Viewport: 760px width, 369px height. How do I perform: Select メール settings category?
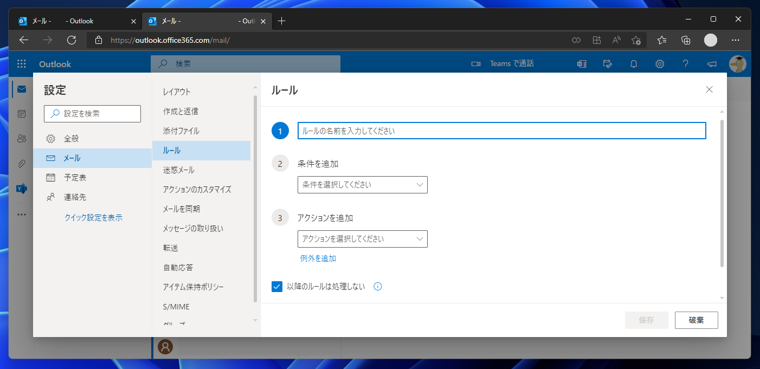pos(93,158)
